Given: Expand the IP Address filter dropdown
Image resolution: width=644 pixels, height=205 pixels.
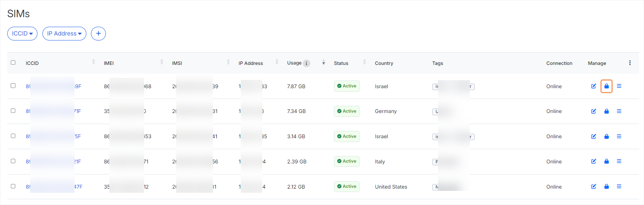Looking at the screenshot, I should [64, 34].
